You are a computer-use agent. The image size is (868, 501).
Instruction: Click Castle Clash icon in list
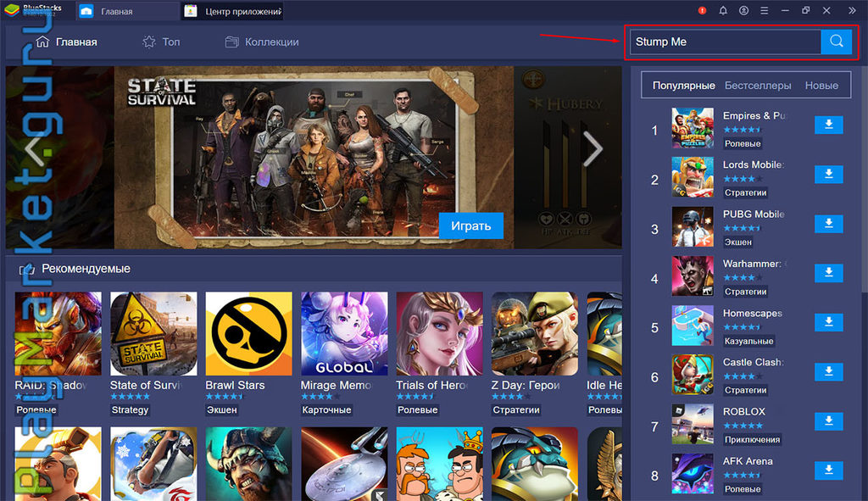(693, 375)
